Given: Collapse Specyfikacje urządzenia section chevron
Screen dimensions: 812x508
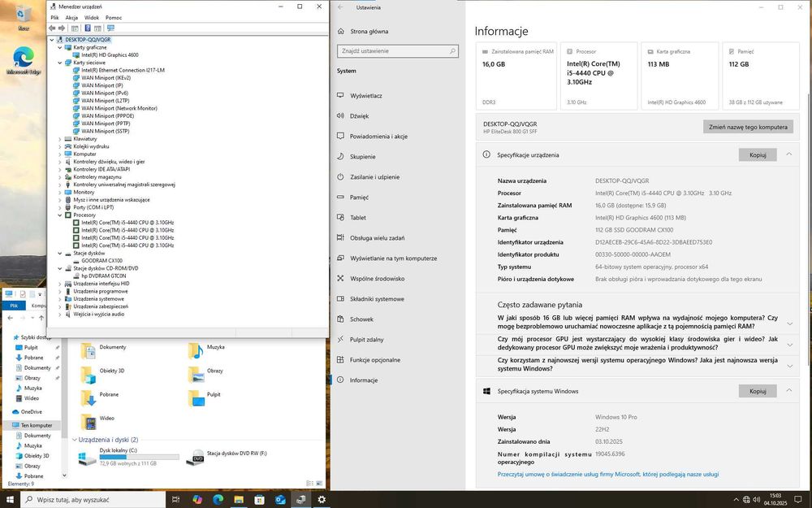Looking at the screenshot, I should coord(788,154).
